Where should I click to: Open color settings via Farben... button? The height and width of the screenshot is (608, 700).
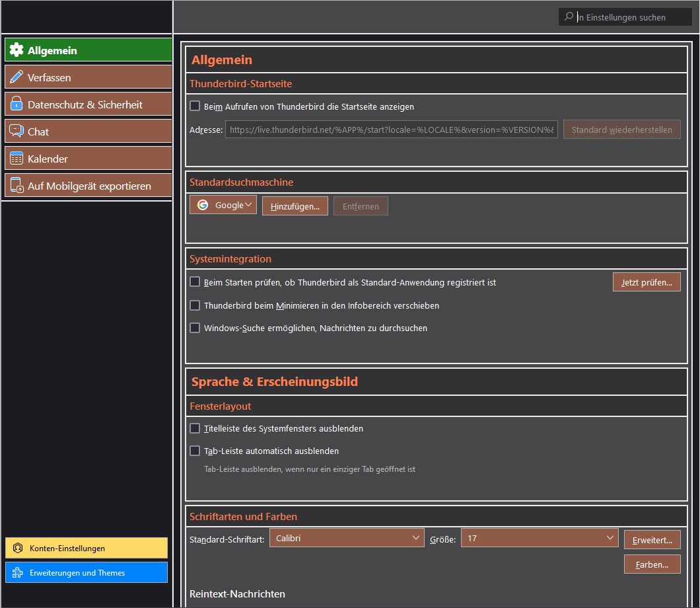coord(652,564)
